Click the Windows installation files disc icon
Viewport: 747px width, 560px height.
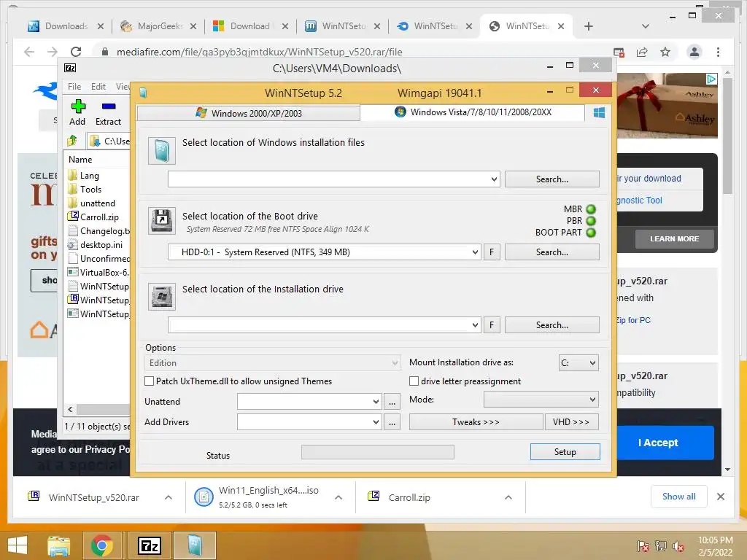click(x=161, y=151)
